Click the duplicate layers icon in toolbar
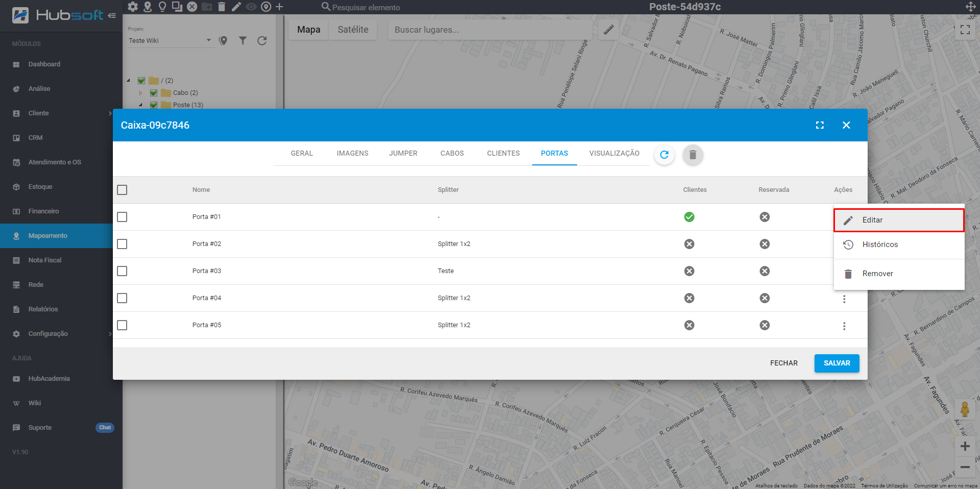The image size is (980, 489). [177, 7]
